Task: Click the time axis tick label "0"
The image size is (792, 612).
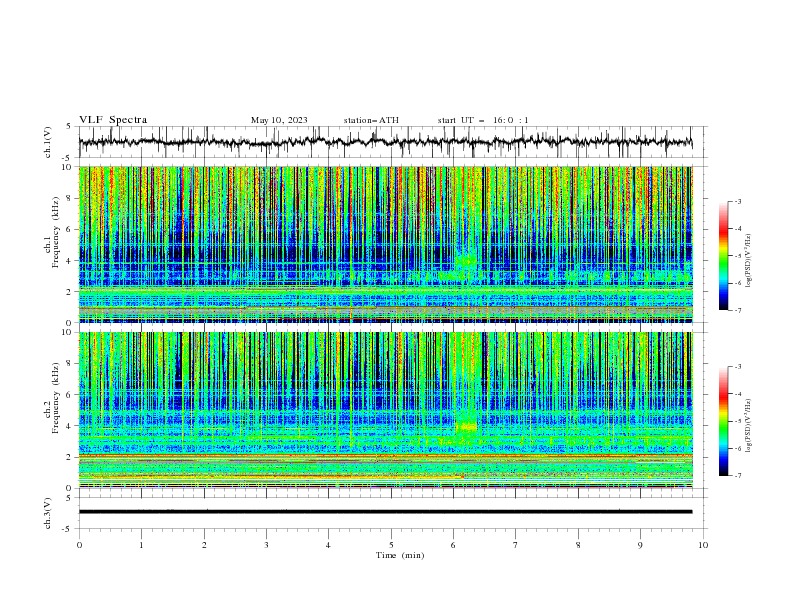Action: (x=79, y=545)
